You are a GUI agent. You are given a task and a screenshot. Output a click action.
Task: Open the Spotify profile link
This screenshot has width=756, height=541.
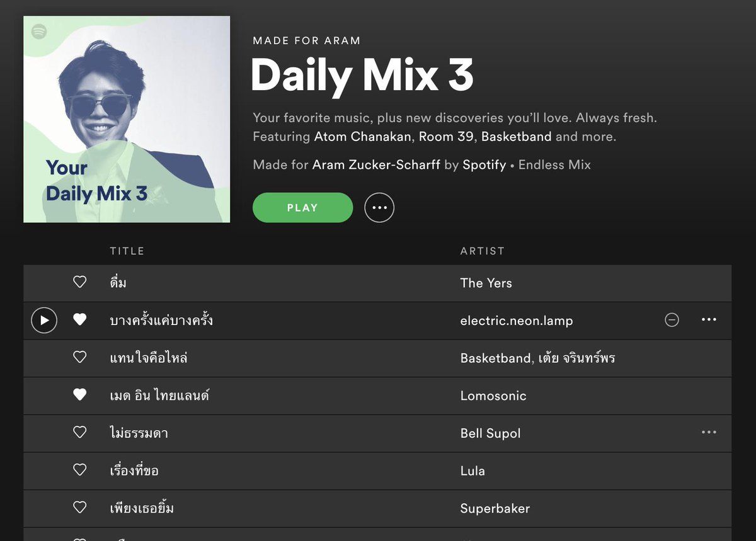(x=484, y=165)
